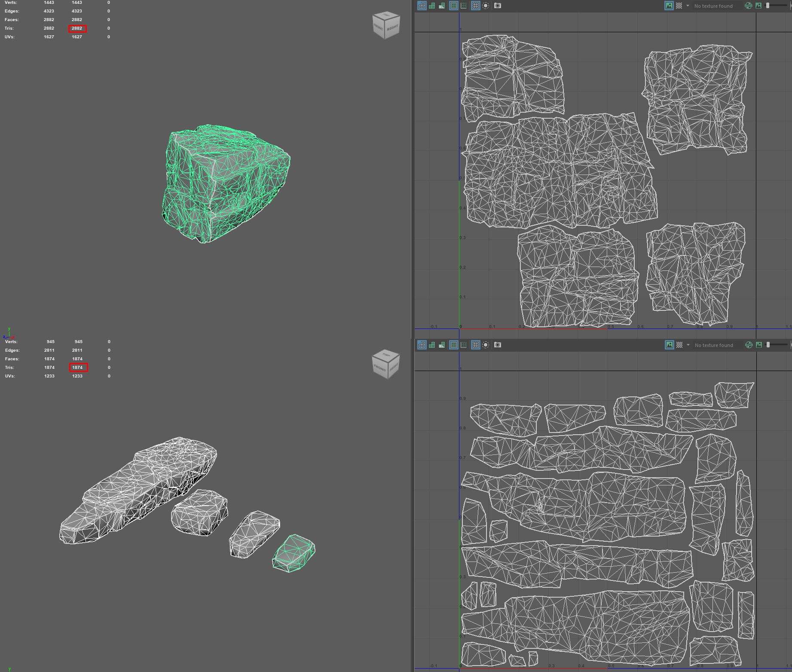This screenshot has height=672, width=792.
Task: Toggle Display Image in lower UV editor
Action: (669, 345)
